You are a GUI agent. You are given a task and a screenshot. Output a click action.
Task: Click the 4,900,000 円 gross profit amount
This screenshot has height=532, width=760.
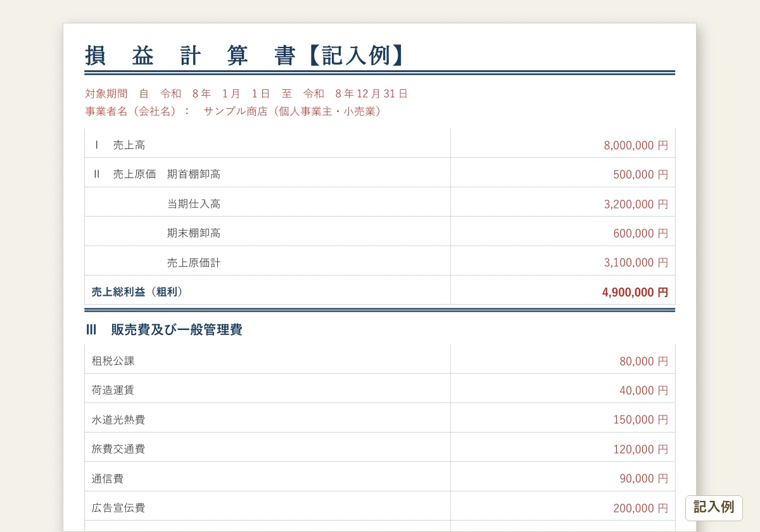tap(635, 292)
